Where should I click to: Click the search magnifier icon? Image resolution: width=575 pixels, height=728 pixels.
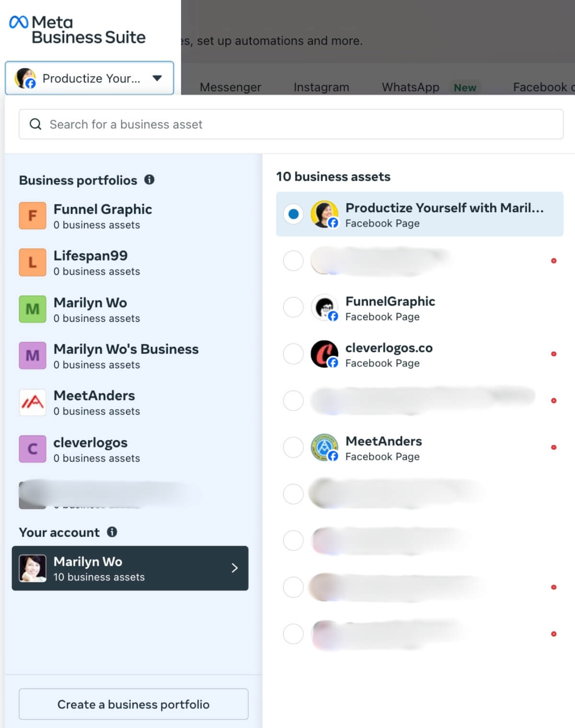tap(35, 124)
